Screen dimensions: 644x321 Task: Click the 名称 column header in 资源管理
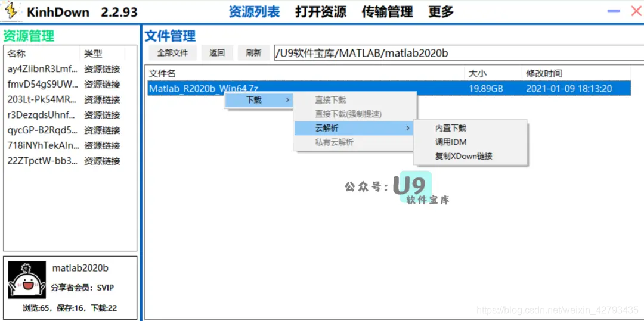click(x=42, y=54)
